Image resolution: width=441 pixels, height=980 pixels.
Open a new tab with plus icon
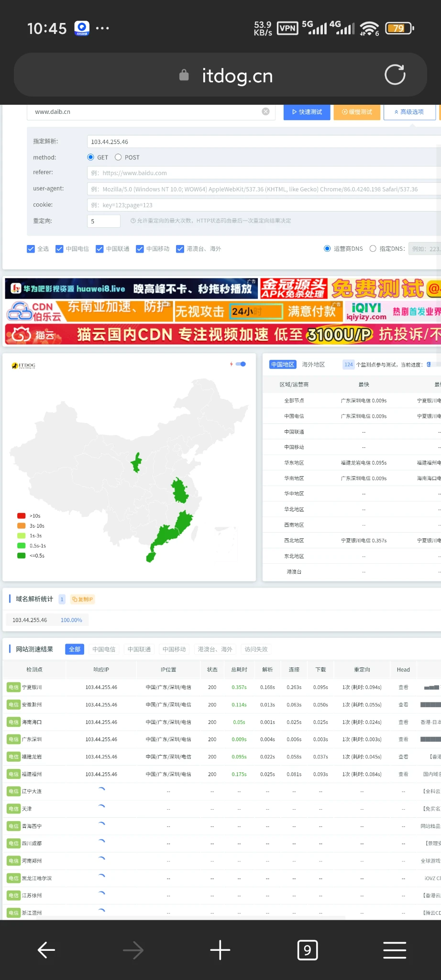click(220, 950)
